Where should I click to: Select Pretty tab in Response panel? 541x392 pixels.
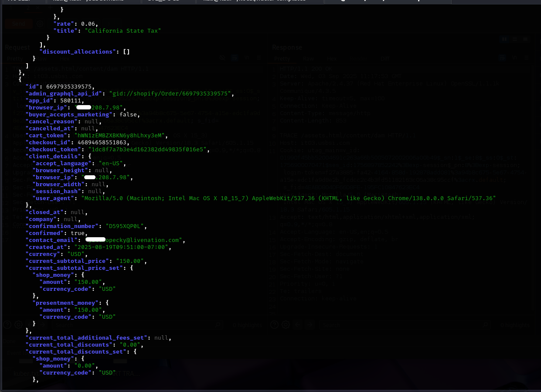(282, 58)
